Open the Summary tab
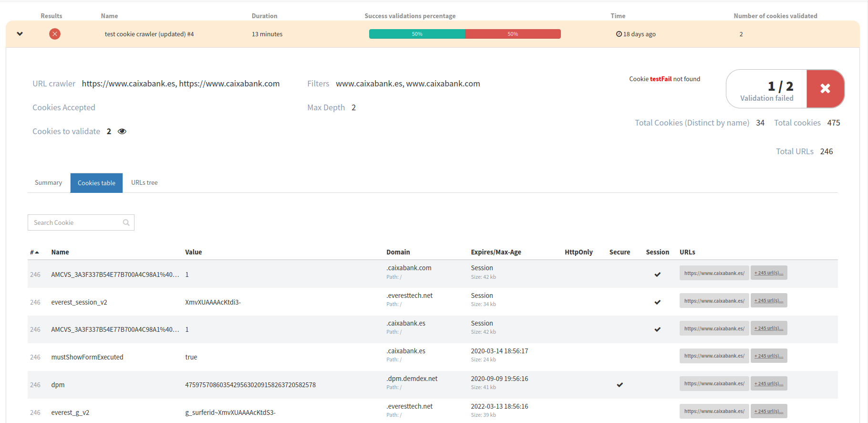The image size is (868, 423). [48, 183]
